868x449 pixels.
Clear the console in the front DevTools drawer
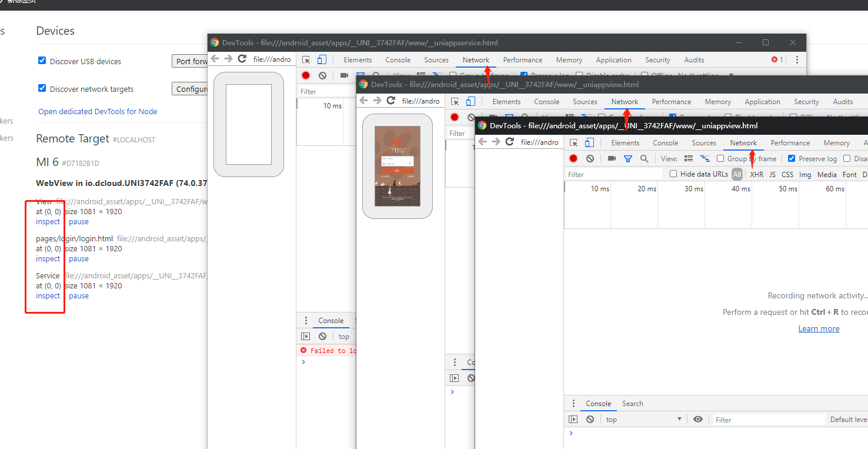(x=590, y=420)
